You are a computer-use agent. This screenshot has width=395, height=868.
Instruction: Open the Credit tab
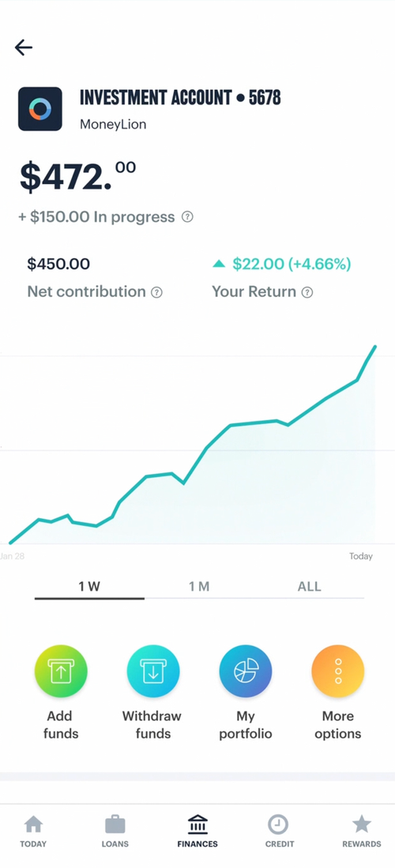(279, 832)
